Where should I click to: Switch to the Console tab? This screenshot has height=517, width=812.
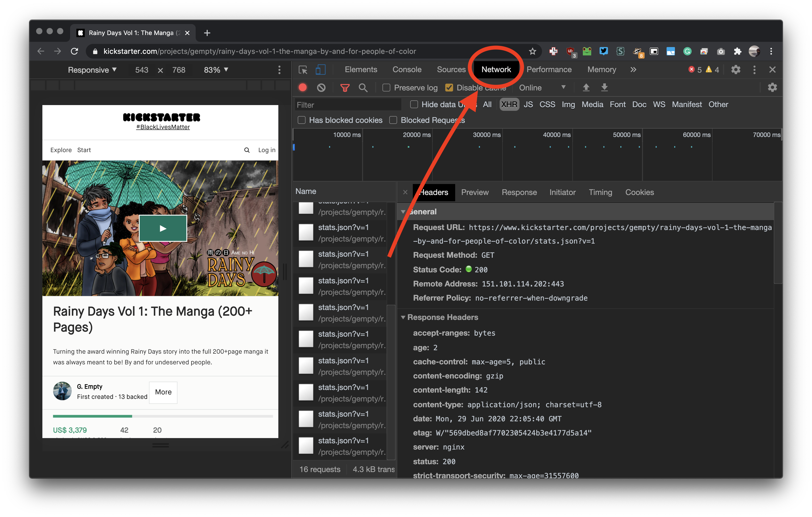407,70
